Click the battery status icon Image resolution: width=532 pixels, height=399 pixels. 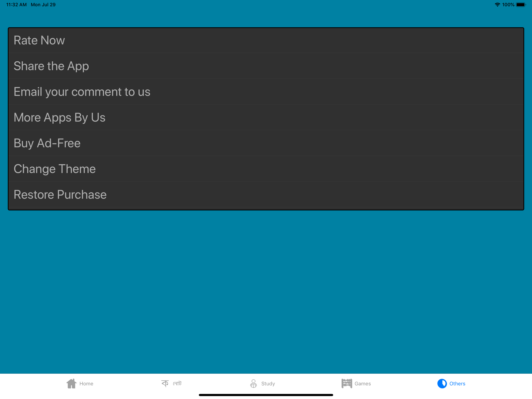521,5
